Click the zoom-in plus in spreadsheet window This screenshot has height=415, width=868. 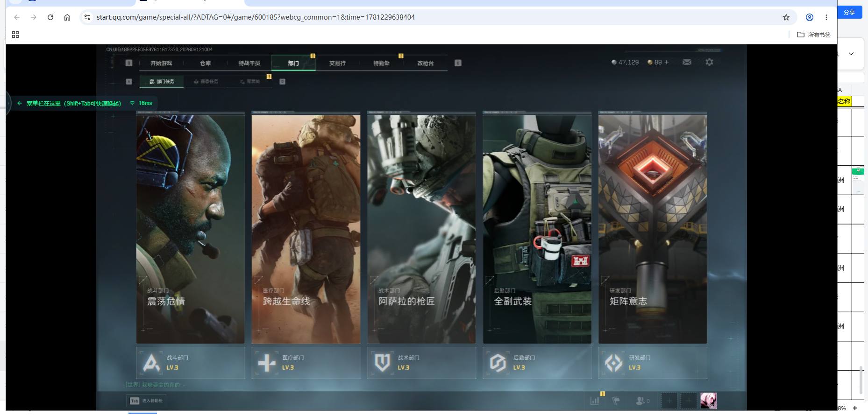[854, 408]
